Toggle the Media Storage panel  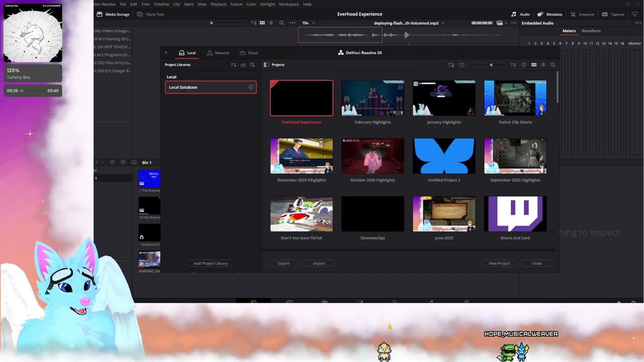pyautogui.click(x=113, y=14)
